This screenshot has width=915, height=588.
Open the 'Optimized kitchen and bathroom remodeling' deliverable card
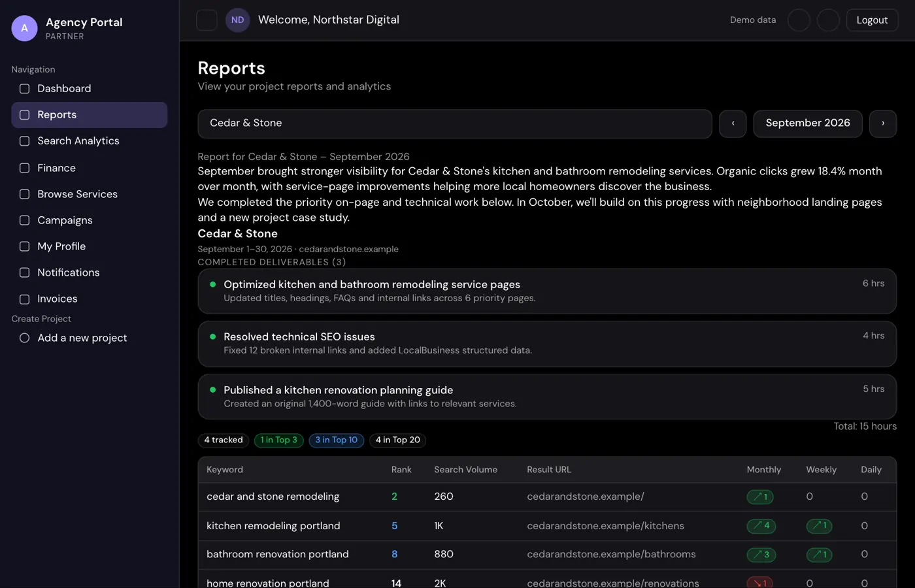coord(547,291)
